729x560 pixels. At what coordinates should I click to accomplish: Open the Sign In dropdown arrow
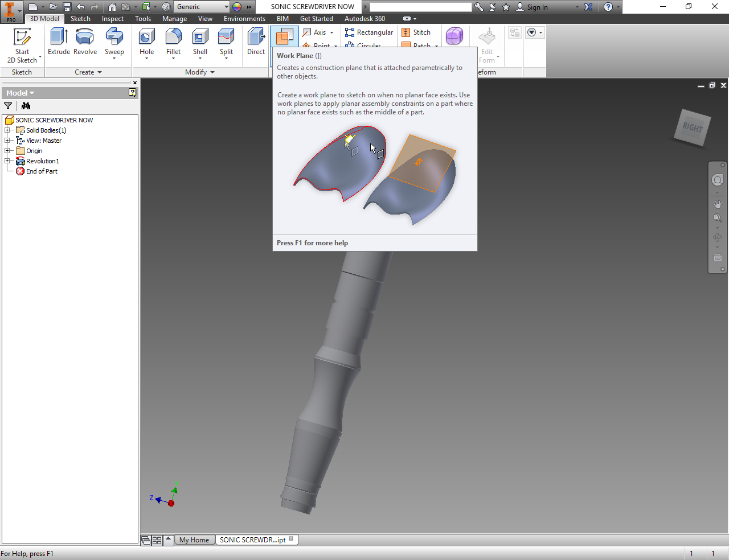coord(577,7)
